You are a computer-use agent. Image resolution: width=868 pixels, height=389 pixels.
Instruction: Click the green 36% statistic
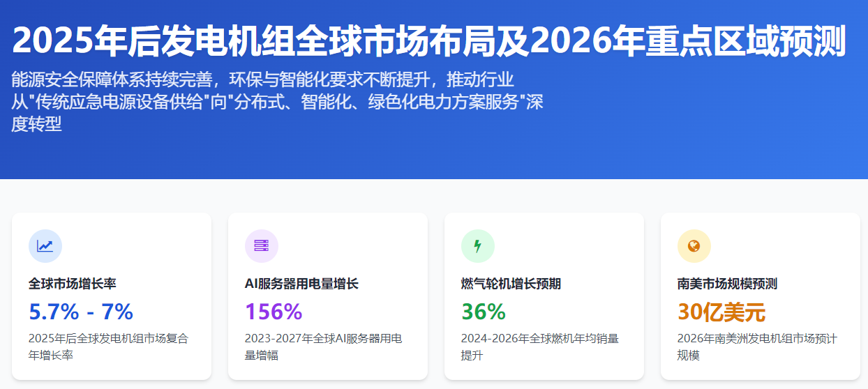tap(483, 312)
